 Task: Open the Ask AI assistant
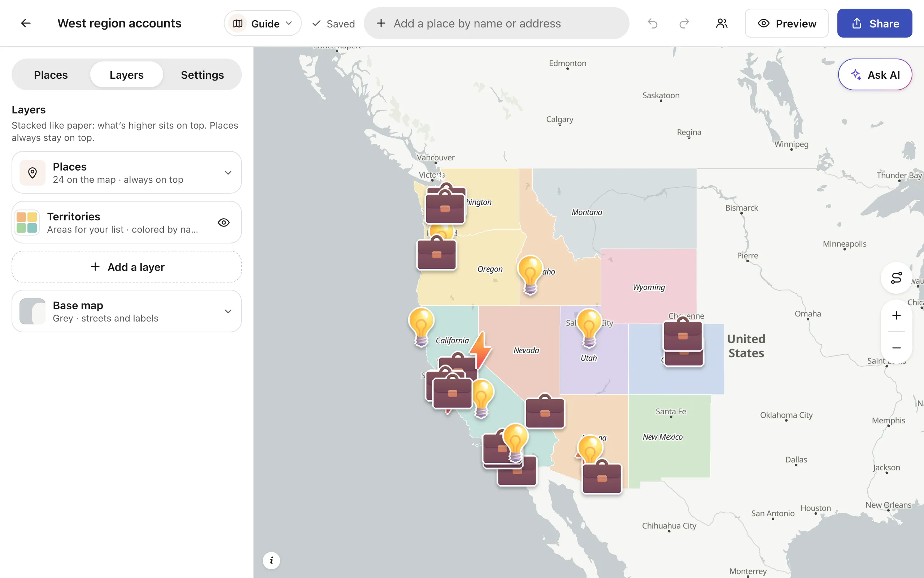875,74
